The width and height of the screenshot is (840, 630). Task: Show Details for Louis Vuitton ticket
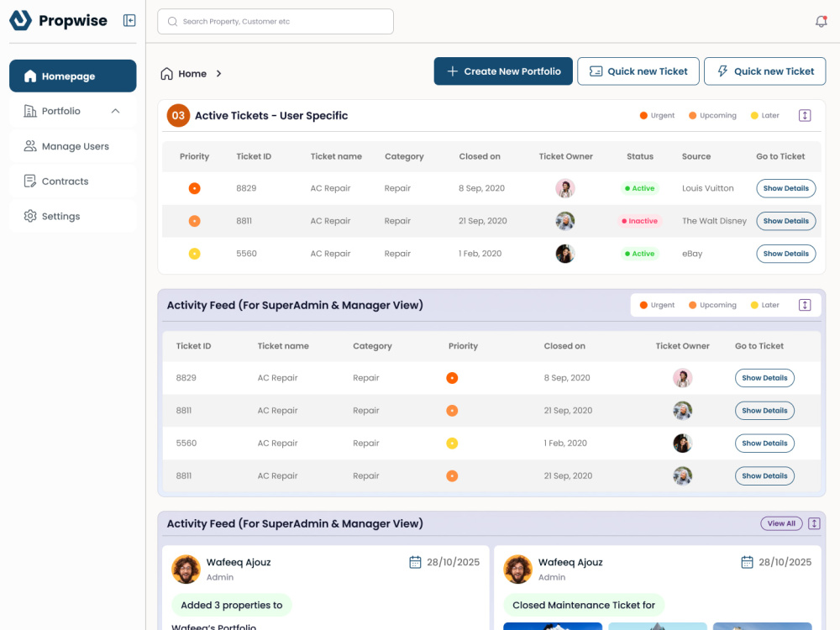pyautogui.click(x=786, y=188)
